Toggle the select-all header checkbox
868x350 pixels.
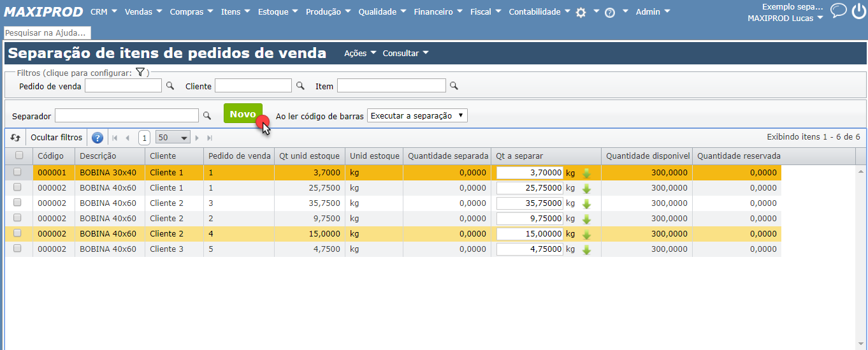click(x=19, y=155)
